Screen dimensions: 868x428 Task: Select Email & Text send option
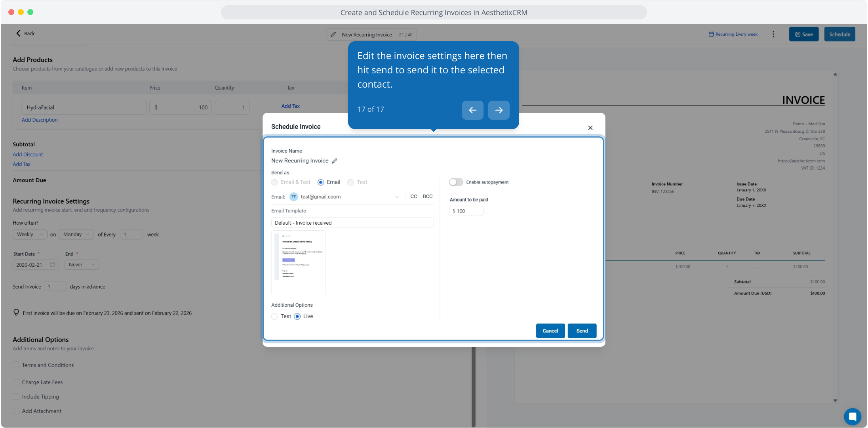tap(274, 182)
